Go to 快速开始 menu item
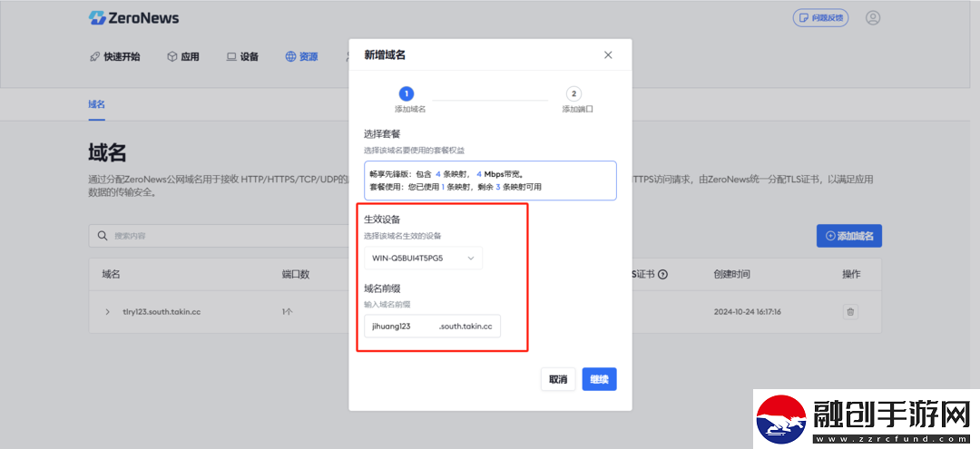Image resolution: width=980 pixels, height=449 pixels. [115, 57]
